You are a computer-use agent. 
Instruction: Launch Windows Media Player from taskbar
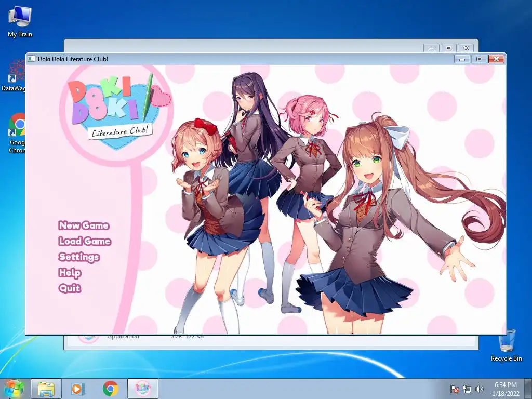click(x=77, y=389)
